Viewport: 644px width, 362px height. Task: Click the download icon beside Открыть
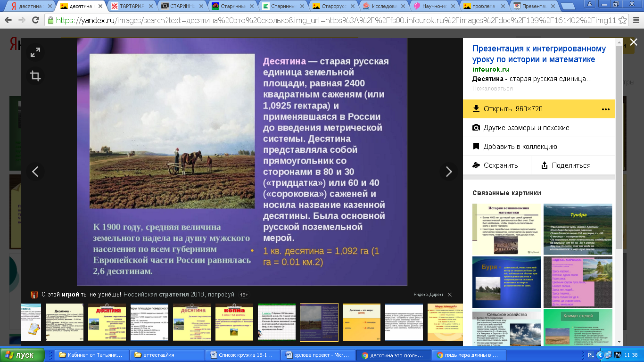click(x=476, y=109)
